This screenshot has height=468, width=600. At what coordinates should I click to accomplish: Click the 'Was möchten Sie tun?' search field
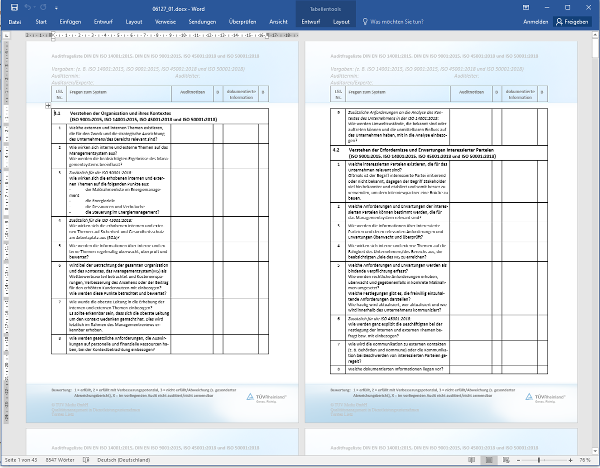coord(405,20)
